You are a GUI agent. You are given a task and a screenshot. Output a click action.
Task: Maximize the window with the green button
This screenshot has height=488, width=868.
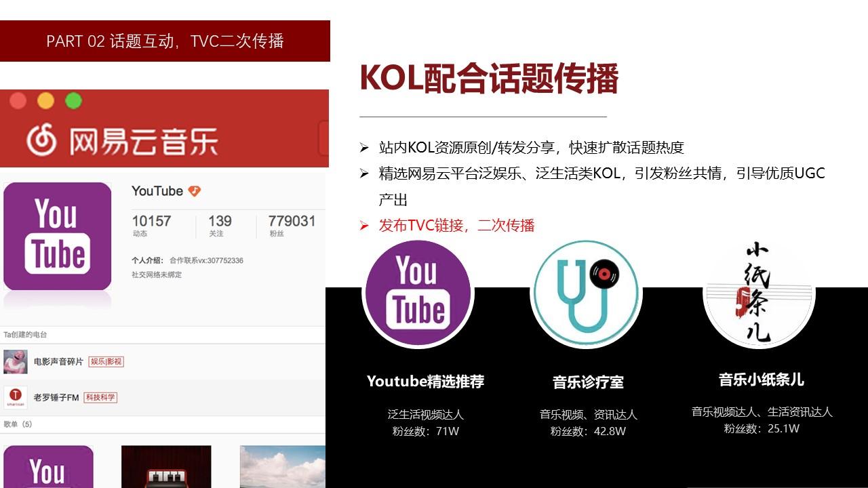tap(73, 101)
